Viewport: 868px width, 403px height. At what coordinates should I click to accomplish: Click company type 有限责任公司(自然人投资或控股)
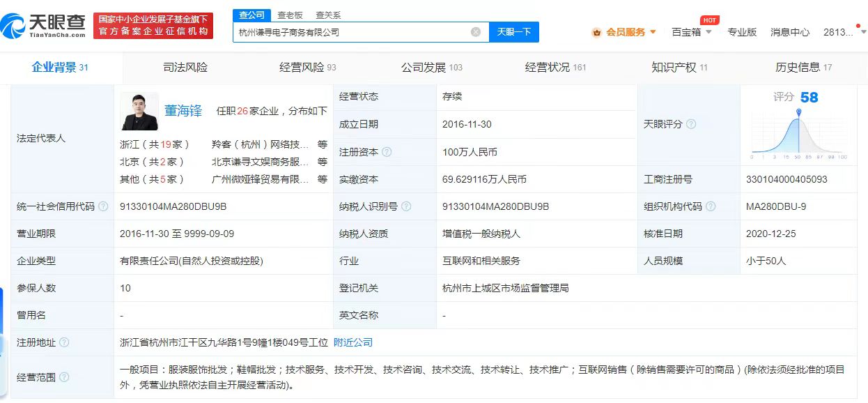coord(192,261)
